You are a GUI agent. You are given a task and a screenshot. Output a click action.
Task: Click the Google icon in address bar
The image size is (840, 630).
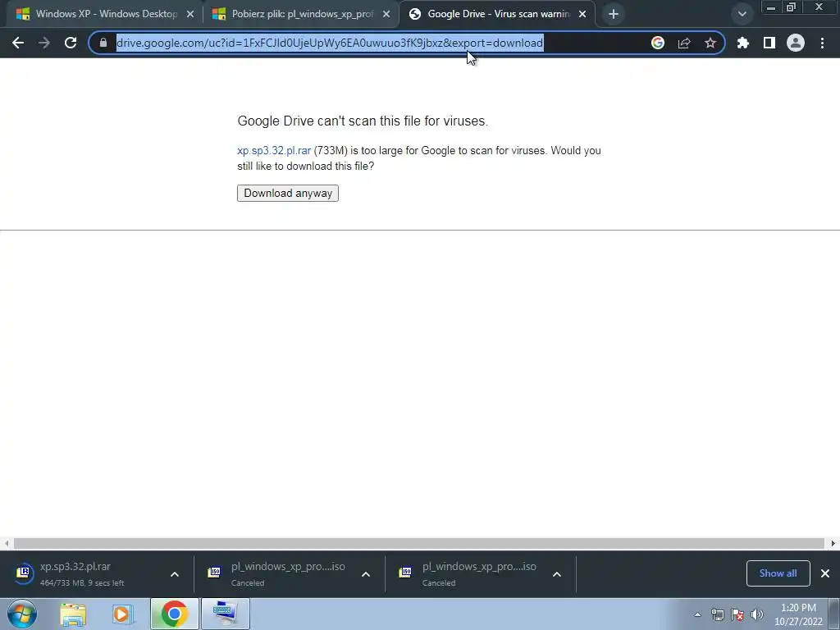coord(657,43)
